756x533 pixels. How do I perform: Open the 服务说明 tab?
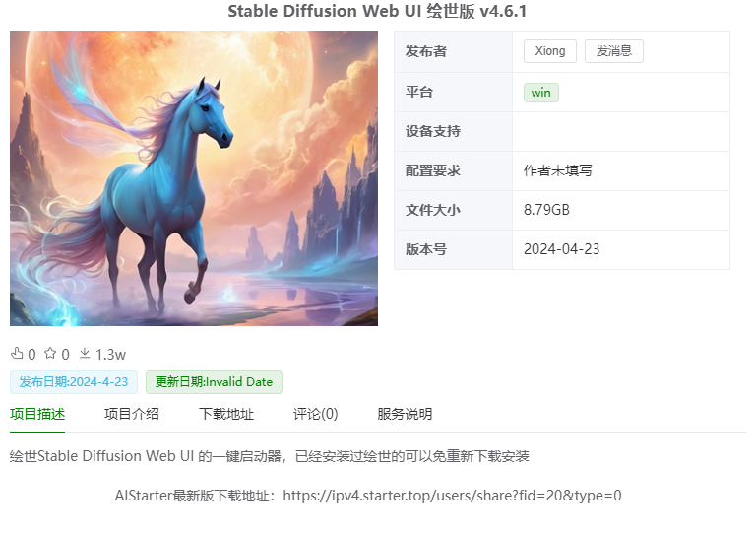[x=405, y=414]
